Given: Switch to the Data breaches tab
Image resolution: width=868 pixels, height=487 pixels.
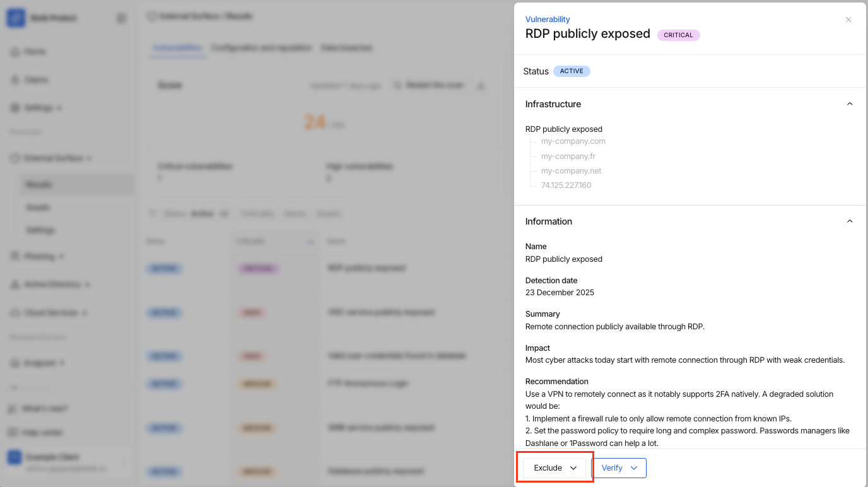Looking at the screenshot, I should point(346,48).
